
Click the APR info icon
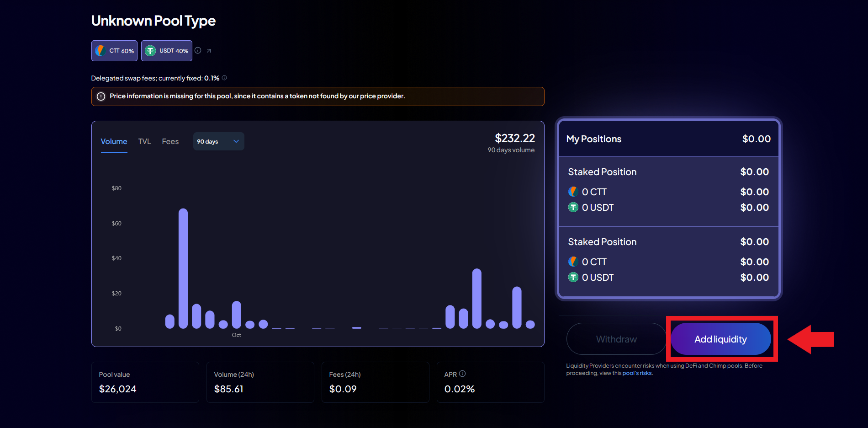pyautogui.click(x=462, y=374)
